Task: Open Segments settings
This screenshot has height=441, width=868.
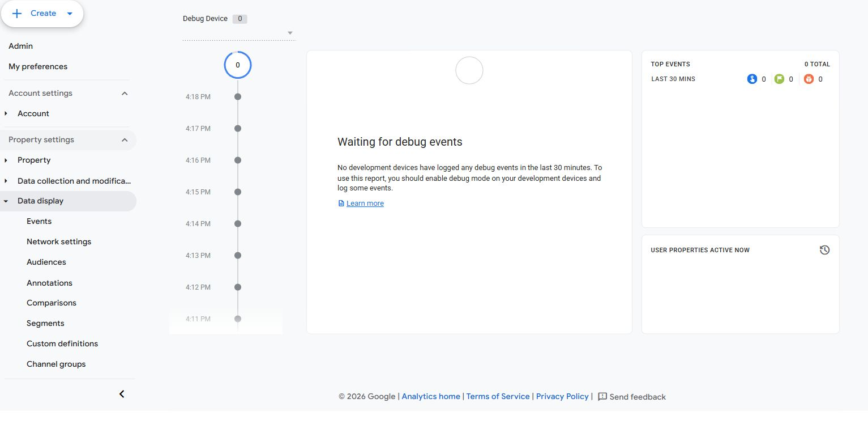Action: (45, 323)
